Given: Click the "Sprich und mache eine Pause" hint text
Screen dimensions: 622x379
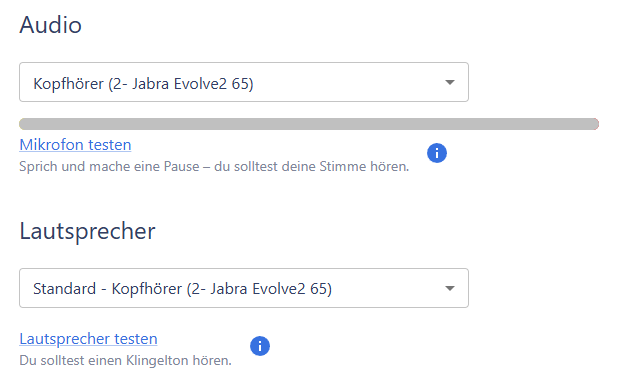Looking at the screenshot, I should (x=214, y=166).
